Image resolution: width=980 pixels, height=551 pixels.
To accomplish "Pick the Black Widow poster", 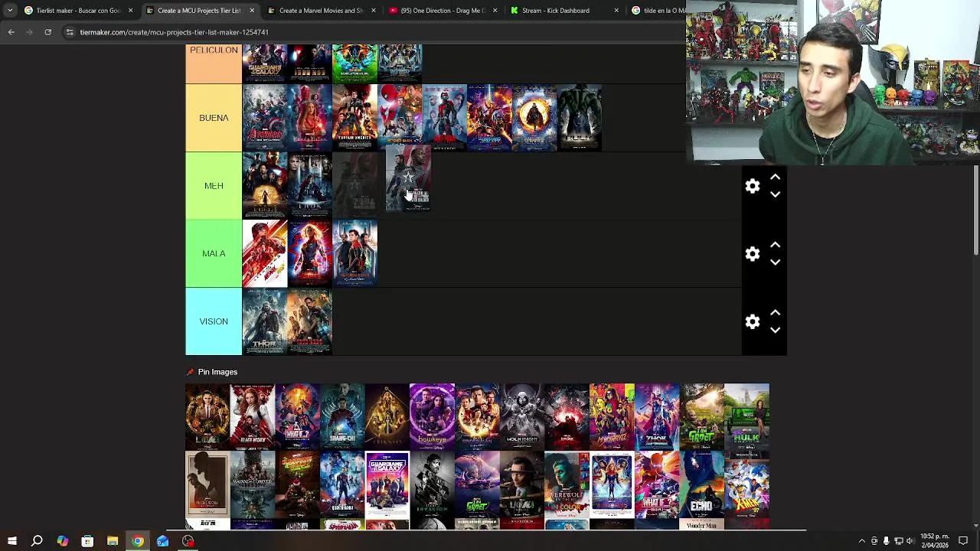I will [253, 416].
